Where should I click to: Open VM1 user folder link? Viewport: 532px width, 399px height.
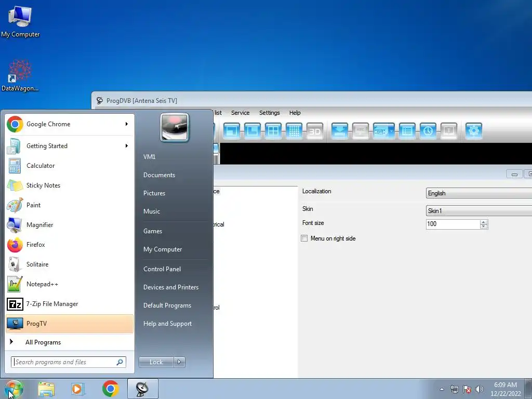coord(149,157)
